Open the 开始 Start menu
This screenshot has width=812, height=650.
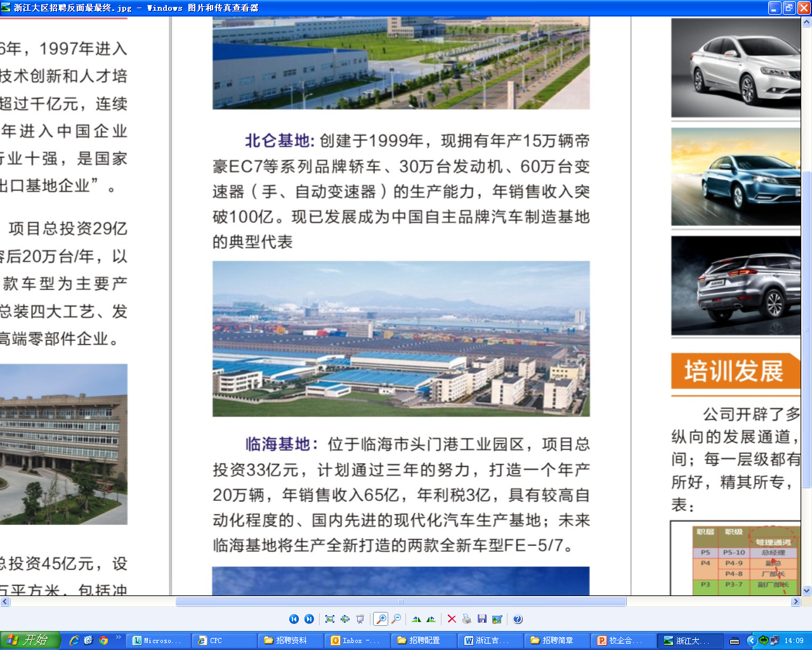(x=30, y=640)
